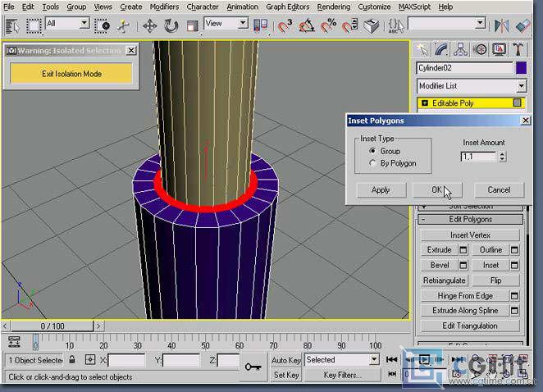Click the Insert Vertex button
This screenshot has height=392, width=543.
coord(470,235)
